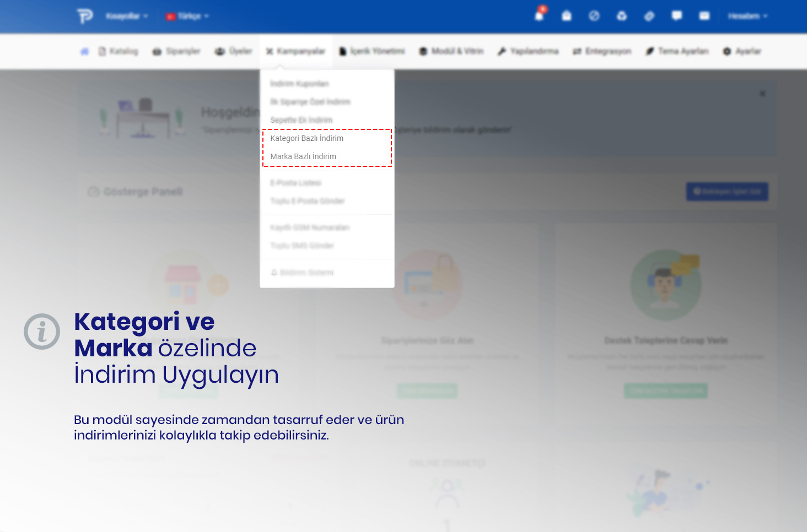Screen dimensions: 807x532
Task: Select Marka Bazlı İndirim menu item
Action: (x=303, y=156)
